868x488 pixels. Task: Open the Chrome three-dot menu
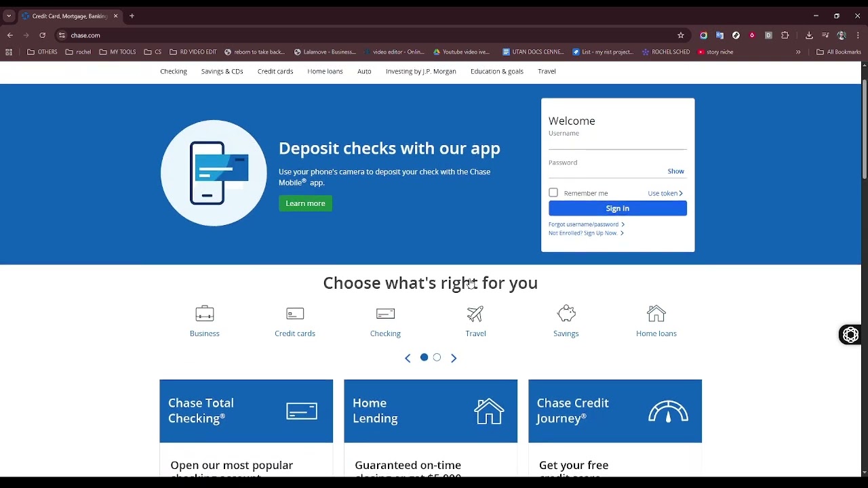859,35
